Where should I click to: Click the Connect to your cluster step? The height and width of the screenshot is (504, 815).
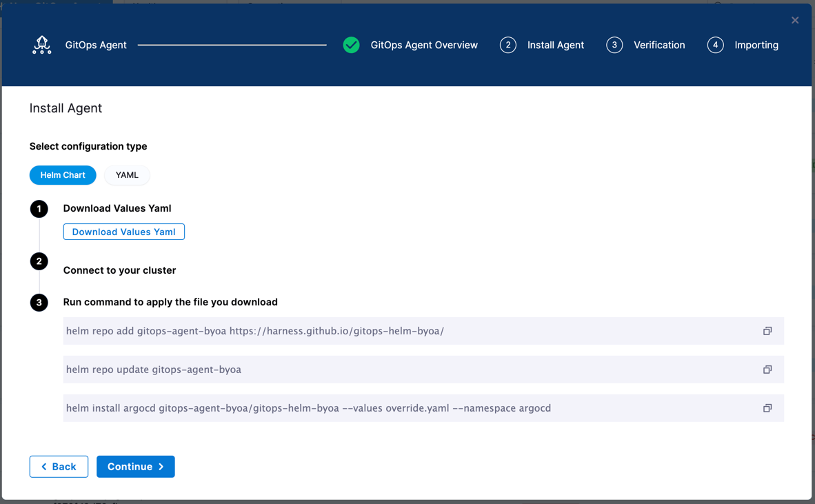coord(119,270)
